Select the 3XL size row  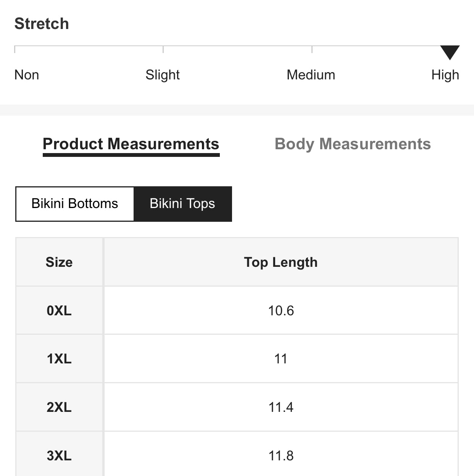pyautogui.click(x=59, y=455)
